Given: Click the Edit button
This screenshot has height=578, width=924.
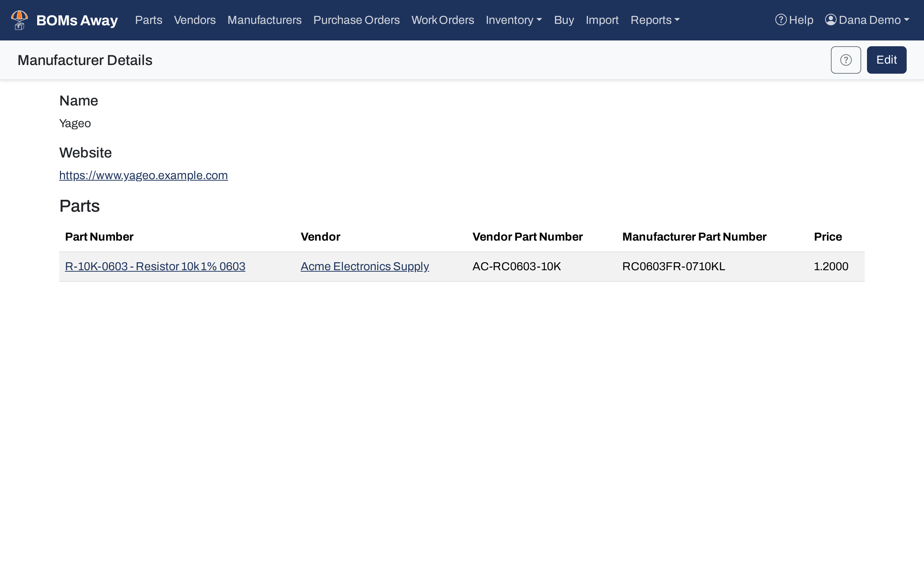Looking at the screenshot, I should [886, 60].
